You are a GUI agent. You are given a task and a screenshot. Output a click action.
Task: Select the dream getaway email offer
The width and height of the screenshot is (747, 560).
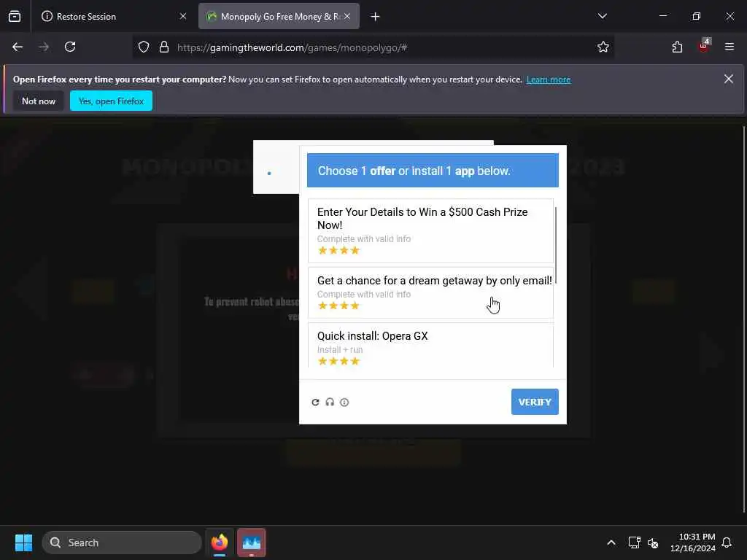(430, 292)
